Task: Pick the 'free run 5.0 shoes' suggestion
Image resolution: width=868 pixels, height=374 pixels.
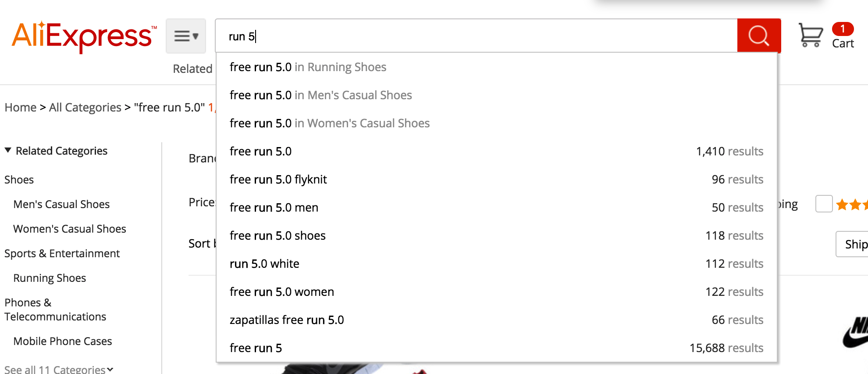Action: click(x=497, y=236)
